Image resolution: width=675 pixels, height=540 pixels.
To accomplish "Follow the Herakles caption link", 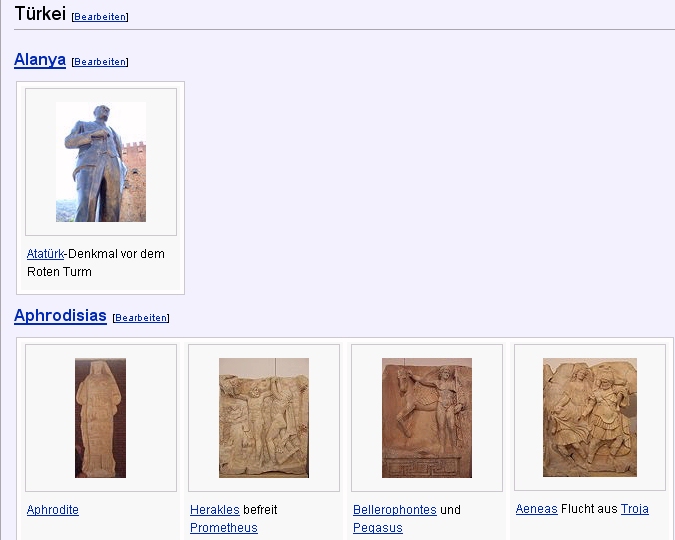I will (214, 509).
